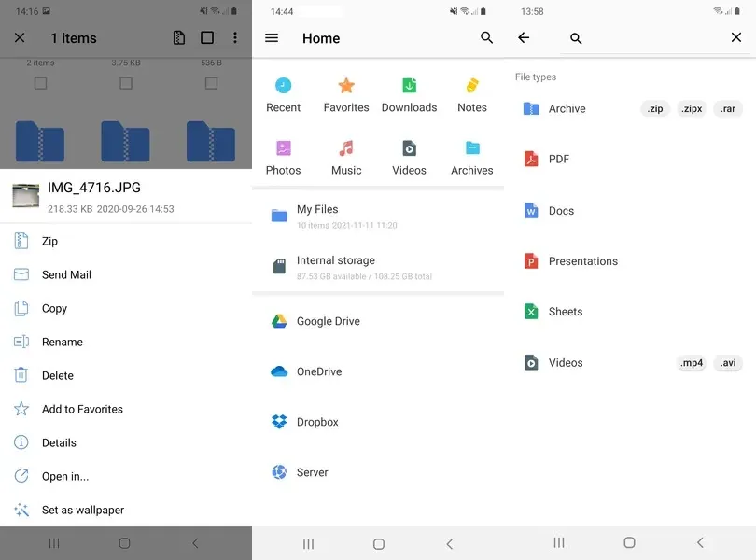The image size is (756, 560).
Task: Open Notes shortcut
Action: (x=472, y=95)
